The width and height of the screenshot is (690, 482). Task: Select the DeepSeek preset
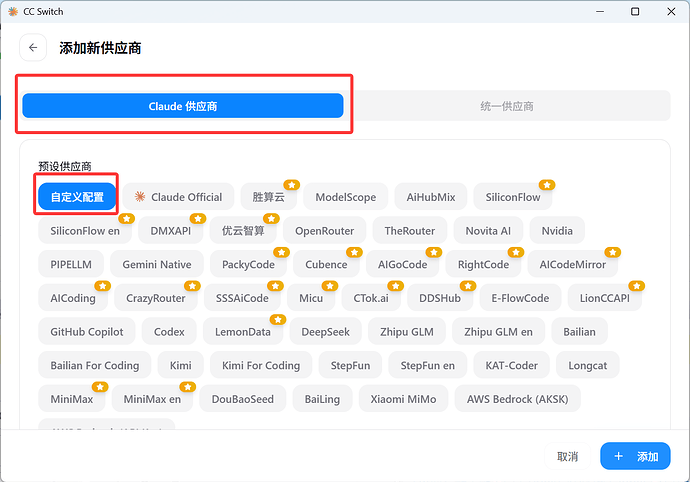coord(325,331)
